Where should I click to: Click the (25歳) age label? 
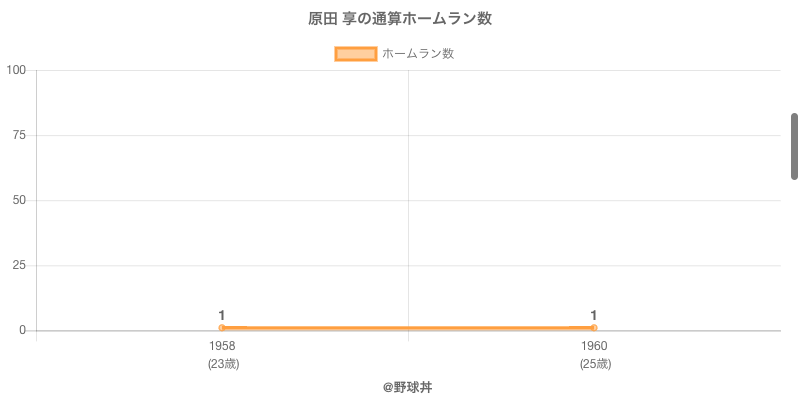click(595, 364)
